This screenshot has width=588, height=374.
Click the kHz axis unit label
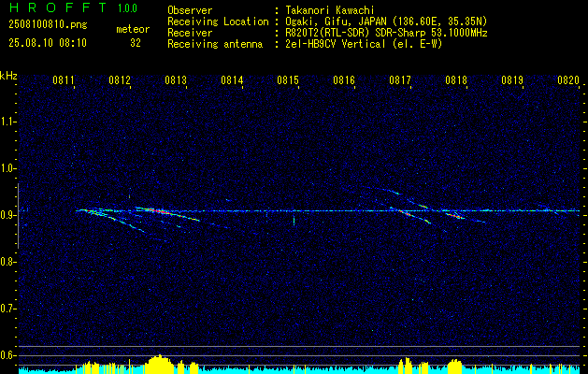click(8, 76)
